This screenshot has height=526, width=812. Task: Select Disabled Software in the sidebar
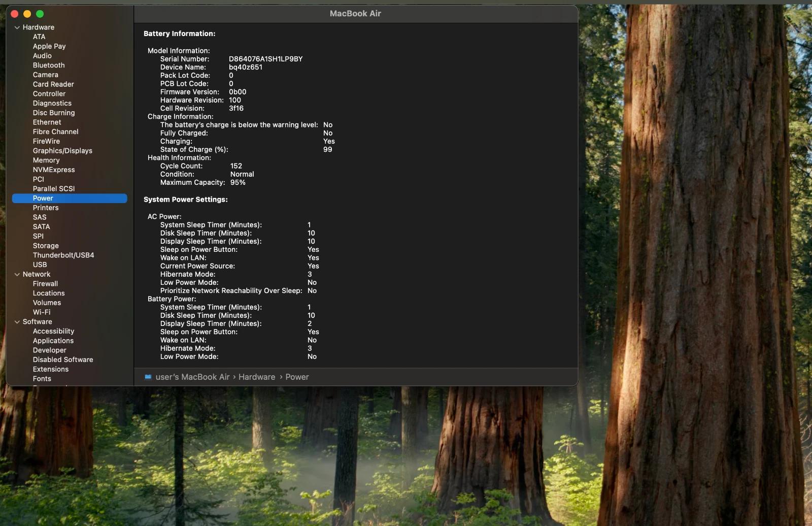63,359
